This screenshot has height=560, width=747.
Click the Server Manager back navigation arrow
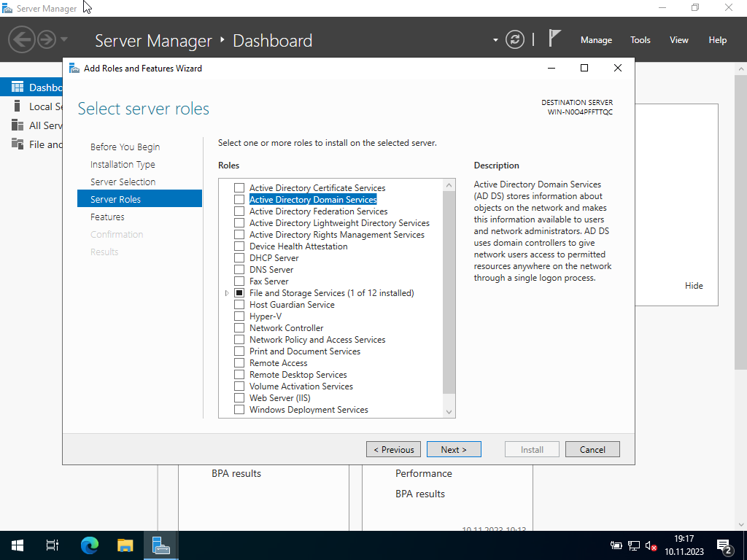tap(21, 39)
